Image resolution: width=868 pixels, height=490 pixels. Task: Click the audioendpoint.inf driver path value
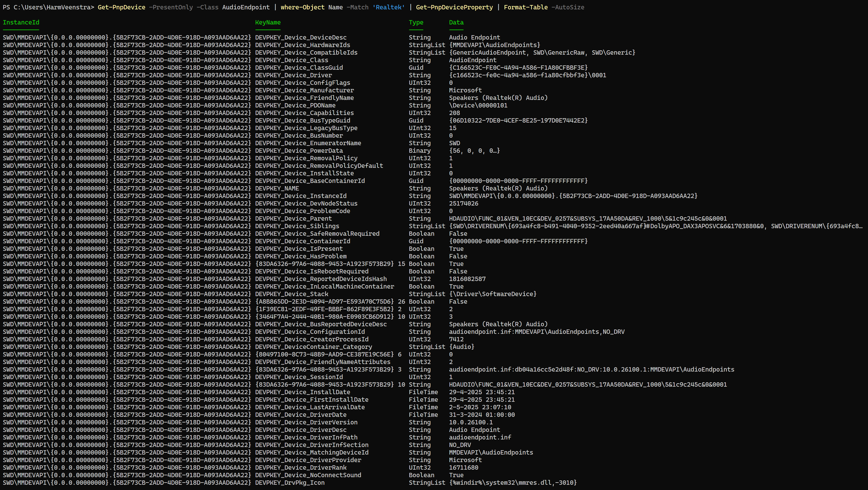480,437
